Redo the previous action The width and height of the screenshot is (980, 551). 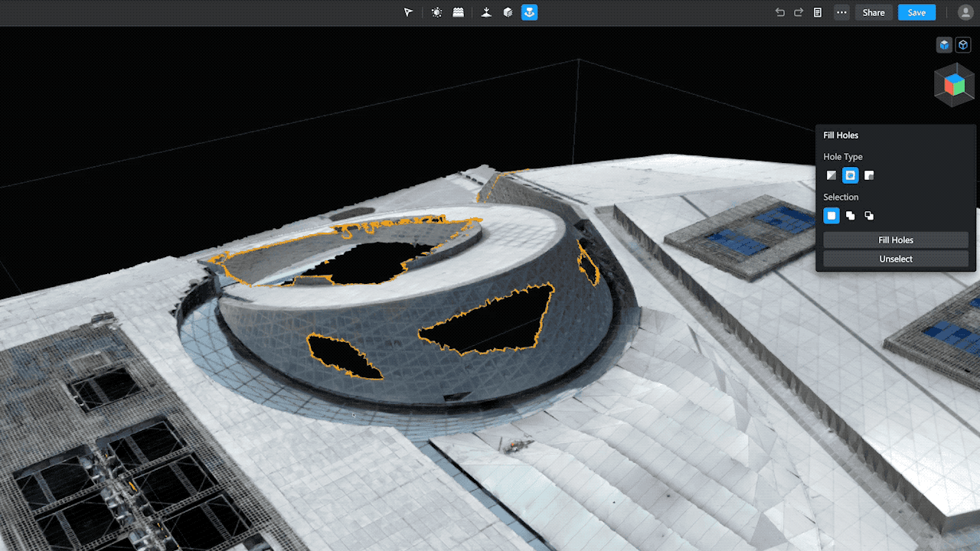point(799,12)
